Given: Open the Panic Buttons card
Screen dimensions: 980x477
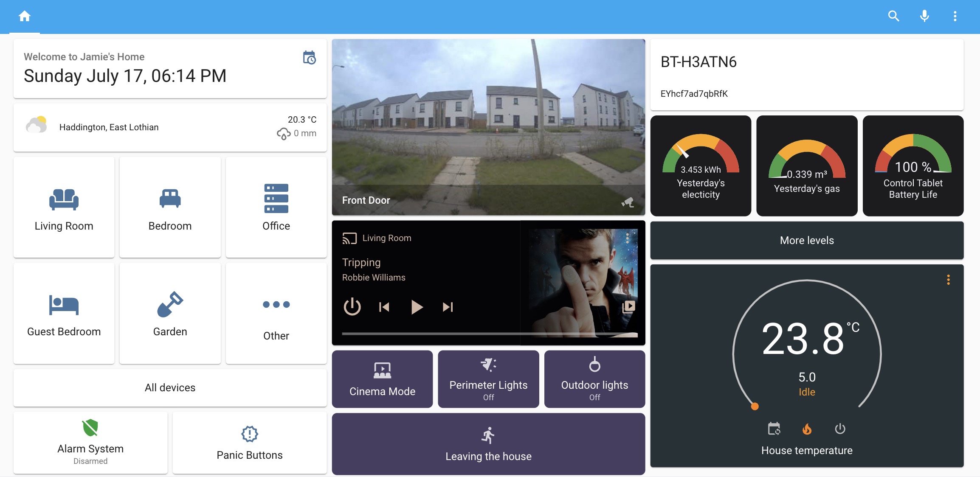Looking at the screenshot, I should [250, 443].
